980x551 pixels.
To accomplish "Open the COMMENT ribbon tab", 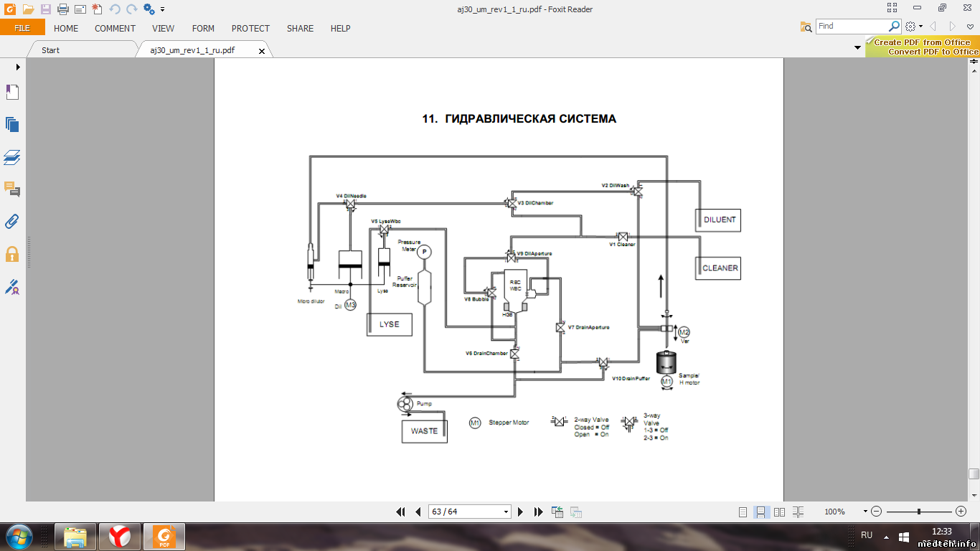I will pyautogui.click(x=115, y=29).
